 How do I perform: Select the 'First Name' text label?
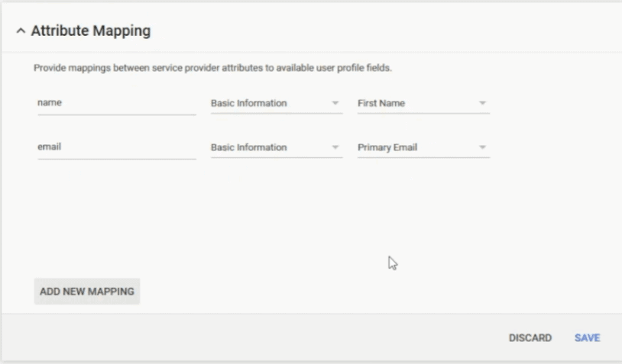tap(381, 103)
